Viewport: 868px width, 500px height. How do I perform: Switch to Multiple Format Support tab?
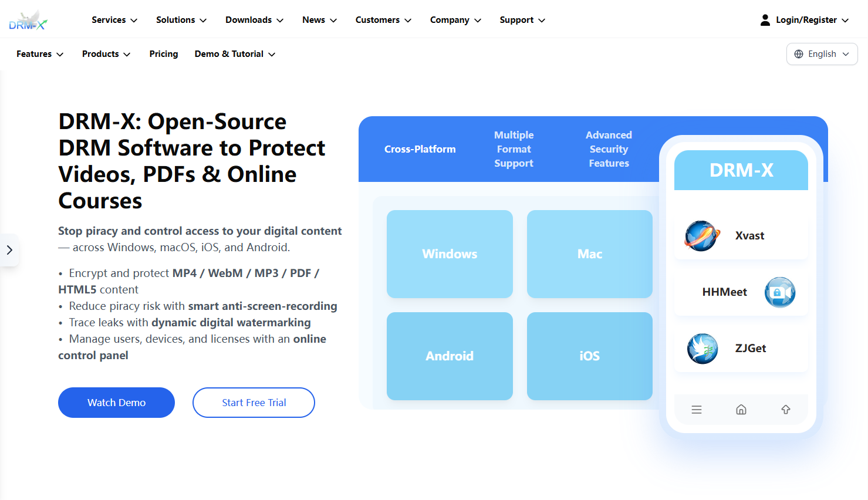click(x=514, y=149)
